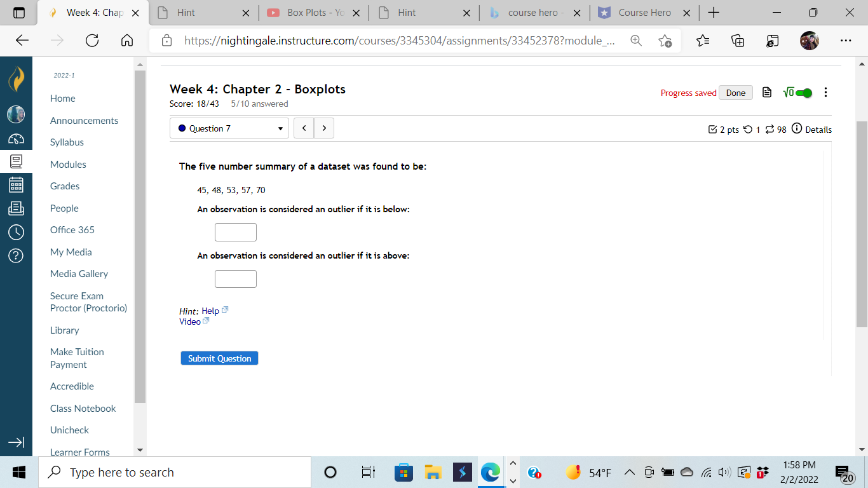Open Syllabus in course navigation
The height and width of the screenshot is (488, 868).
67,142
